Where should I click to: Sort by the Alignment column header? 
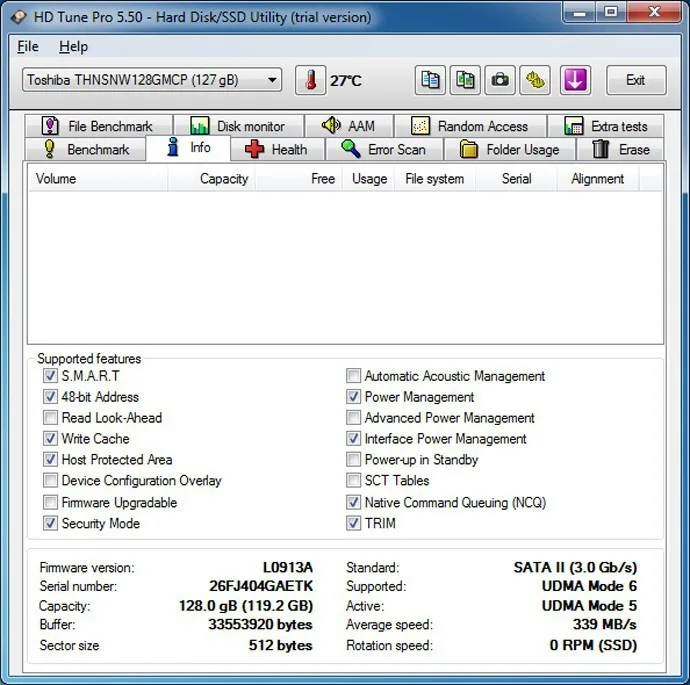[x=598, y=179]
